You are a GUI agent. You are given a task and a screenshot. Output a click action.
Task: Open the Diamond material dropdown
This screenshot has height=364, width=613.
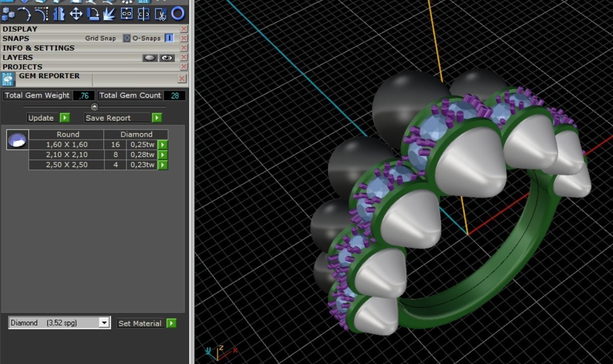104,323
